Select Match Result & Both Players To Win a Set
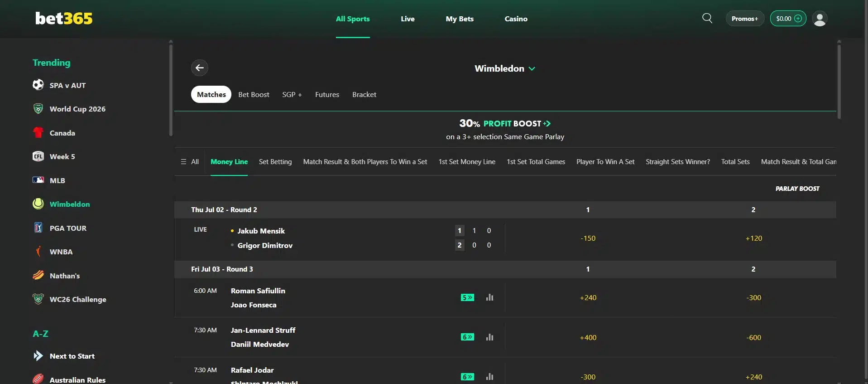This screenshot has height=384, width=868. [x=365, y=162]
